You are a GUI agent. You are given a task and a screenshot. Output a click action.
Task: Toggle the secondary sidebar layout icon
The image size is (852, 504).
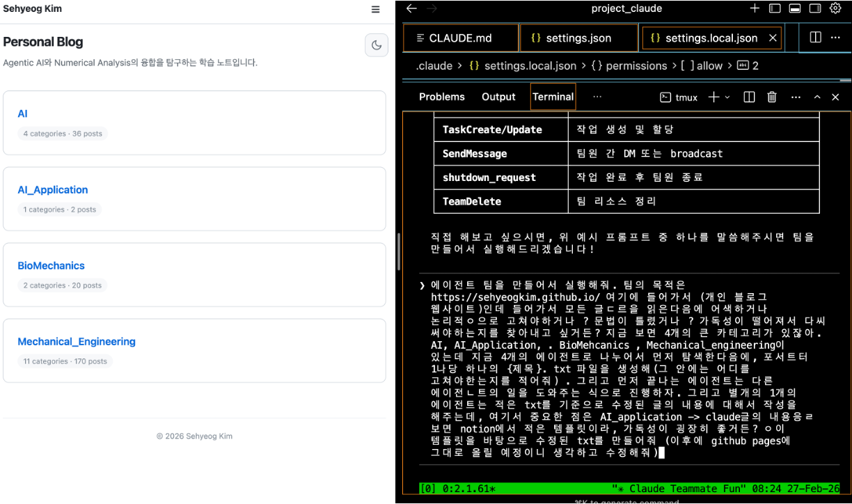click(x=814, y=8)
